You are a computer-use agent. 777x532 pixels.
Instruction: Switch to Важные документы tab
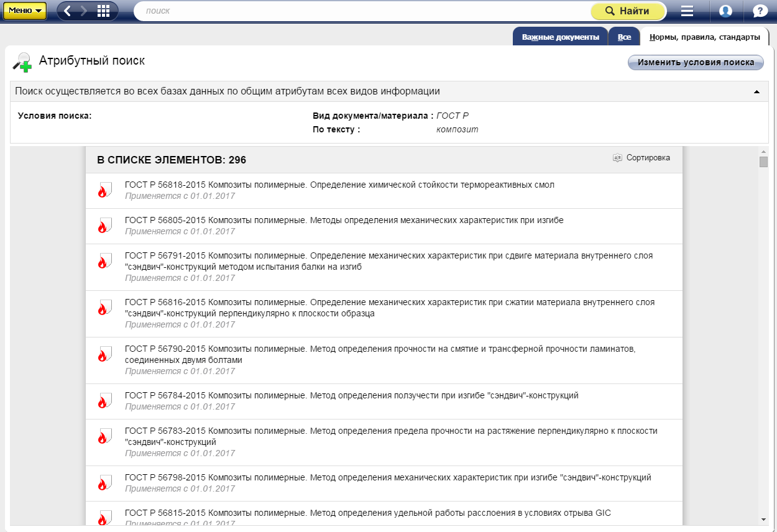tap(560, 37)
